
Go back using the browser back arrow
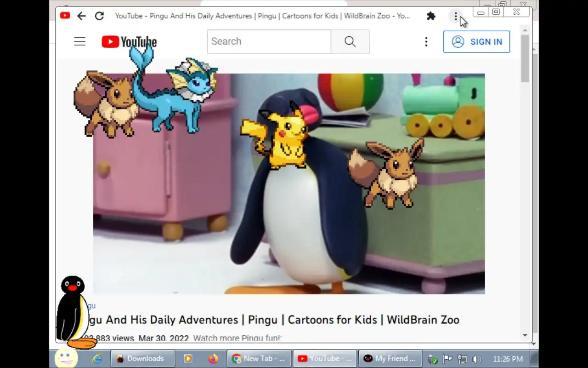[x=81, y=16]
